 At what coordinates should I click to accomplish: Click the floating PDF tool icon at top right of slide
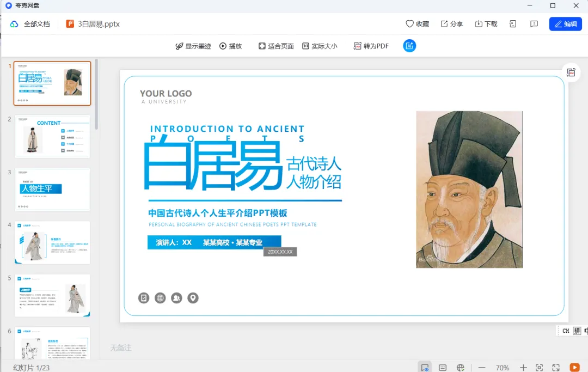[571, 72]
